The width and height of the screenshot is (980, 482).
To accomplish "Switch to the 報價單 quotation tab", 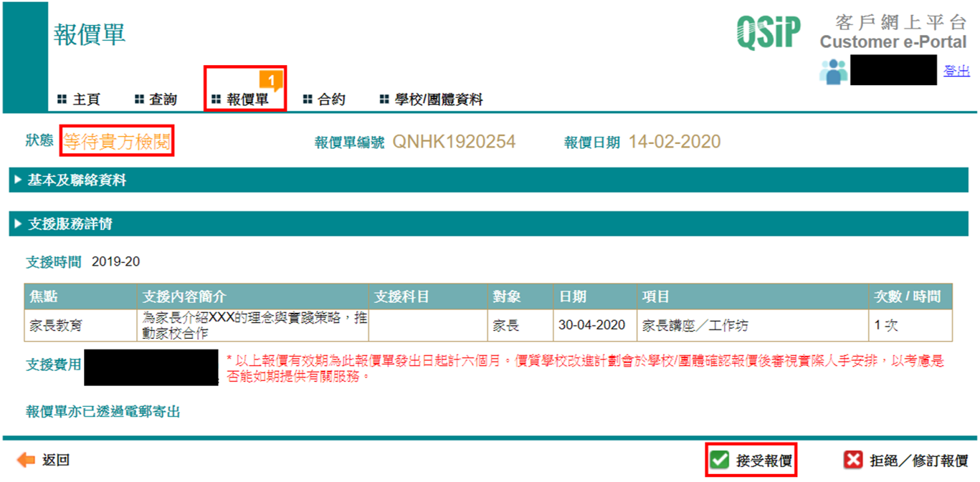I will pyautogui.click(x=241, y=100).
